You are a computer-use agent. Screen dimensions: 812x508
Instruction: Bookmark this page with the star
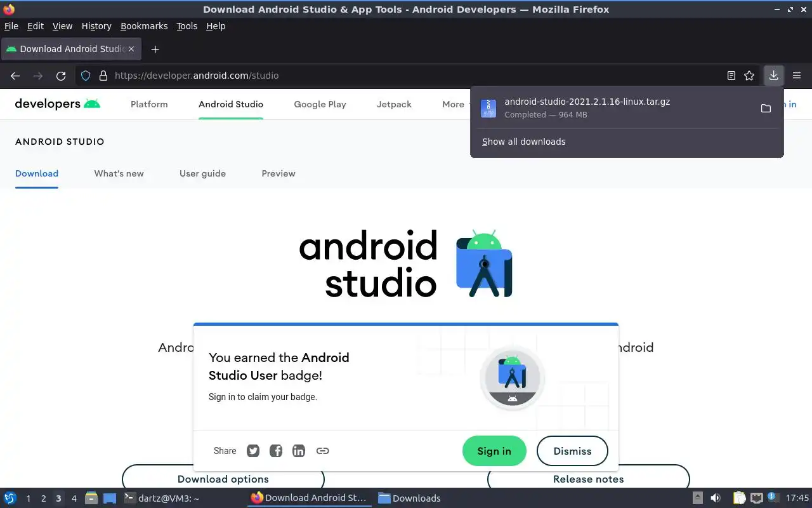click(749, 76)
